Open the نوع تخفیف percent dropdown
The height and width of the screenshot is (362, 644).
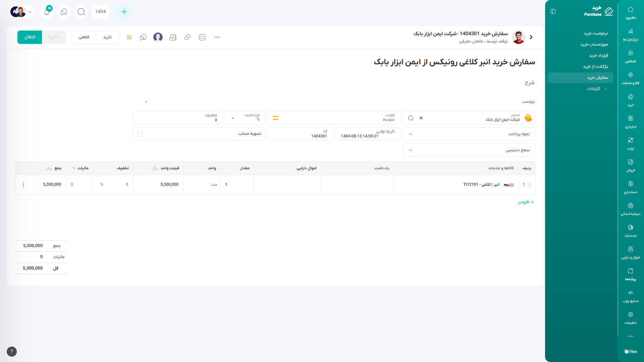click(245, 118)
